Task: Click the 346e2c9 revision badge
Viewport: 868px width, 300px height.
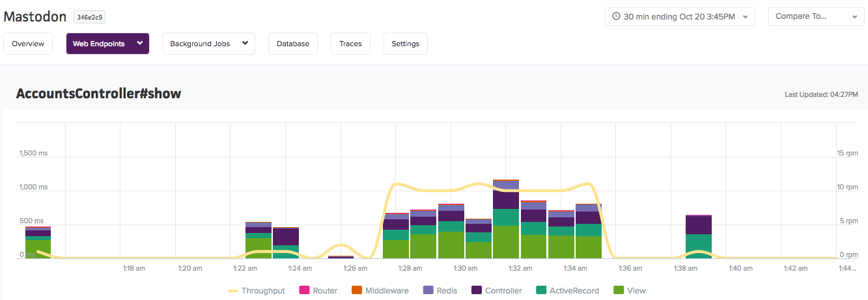Action: tap(89, 18)
